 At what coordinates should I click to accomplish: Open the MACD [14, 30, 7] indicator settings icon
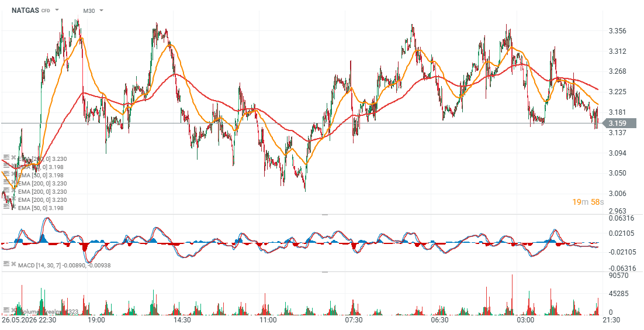coord(6,263)
